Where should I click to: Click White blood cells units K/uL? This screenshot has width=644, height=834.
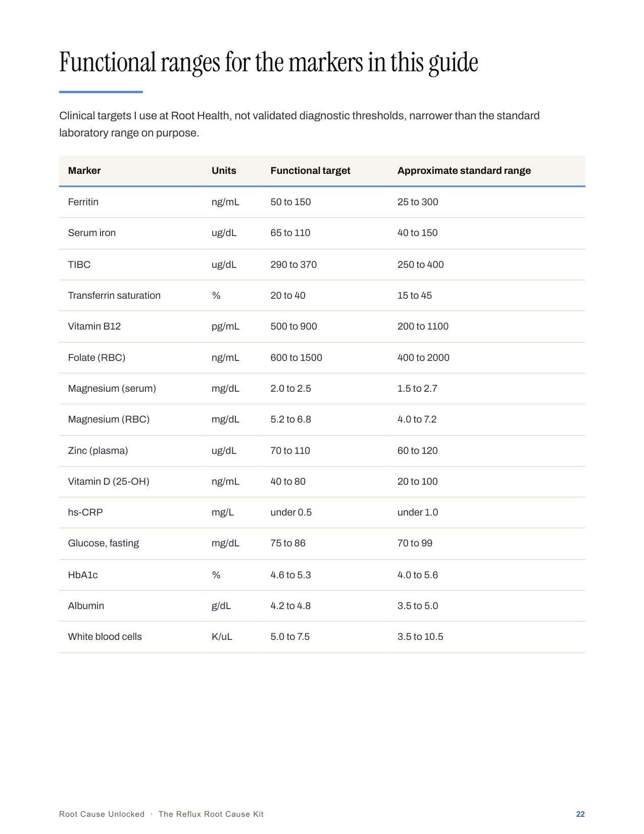coord(222,637)
